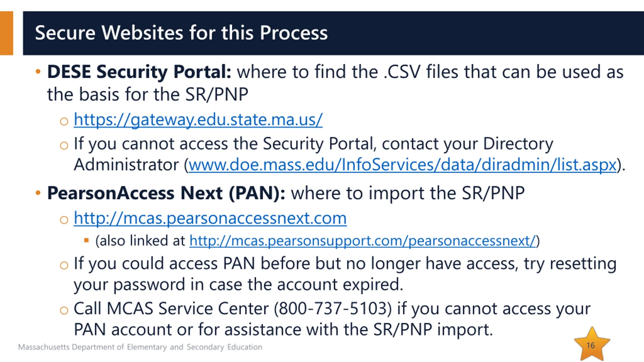
Task: Click the bold "DESE Security Portal:" heading
Action: (139, 72)
